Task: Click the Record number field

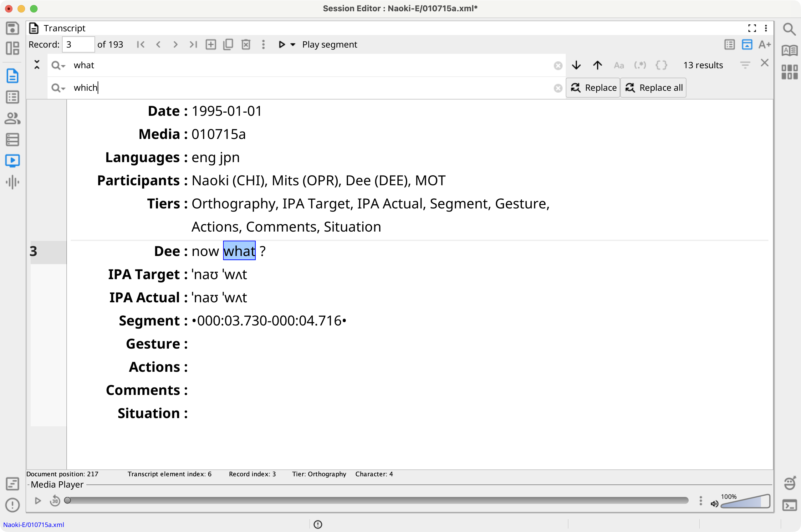Action: pos(78,44)
